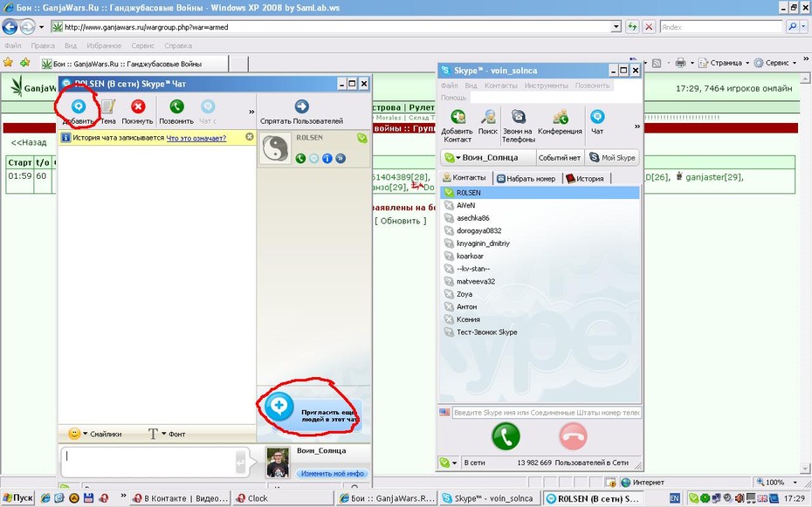Viewport: 812px width, 507px height.
Task: Click Добавить Контакт icon in Skype
Action: (458, 117)
